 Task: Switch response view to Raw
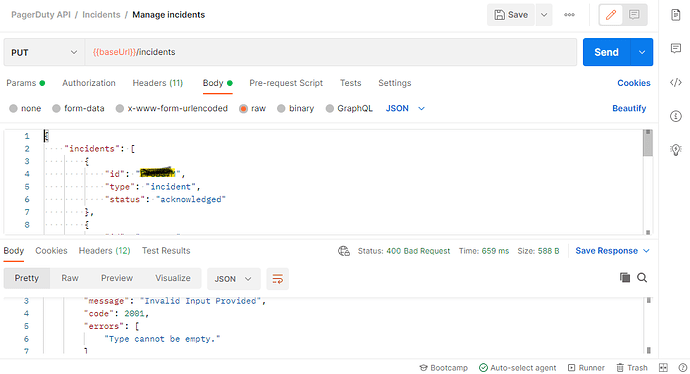[70, 279]
